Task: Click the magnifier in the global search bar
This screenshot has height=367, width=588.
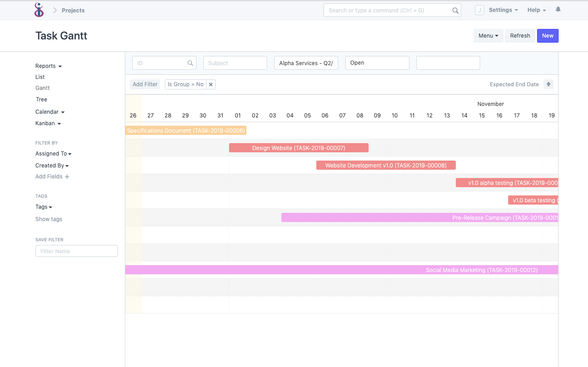Action: tap(455, 10)
